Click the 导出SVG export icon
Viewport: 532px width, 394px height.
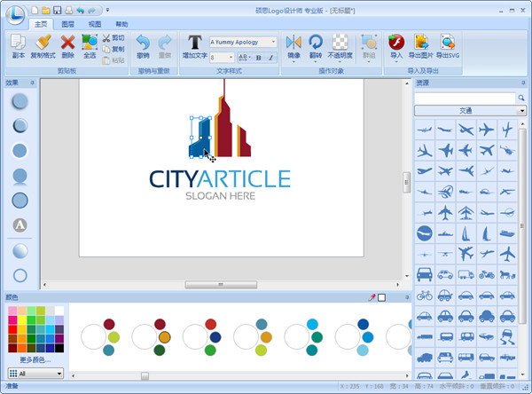pos(448,42)
